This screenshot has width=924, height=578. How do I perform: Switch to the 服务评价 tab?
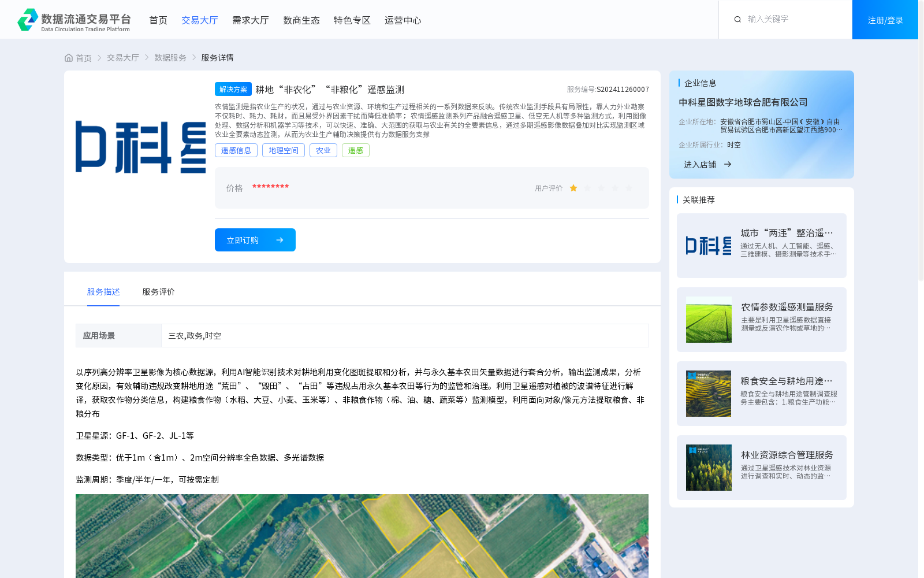[x=159, y=292]
